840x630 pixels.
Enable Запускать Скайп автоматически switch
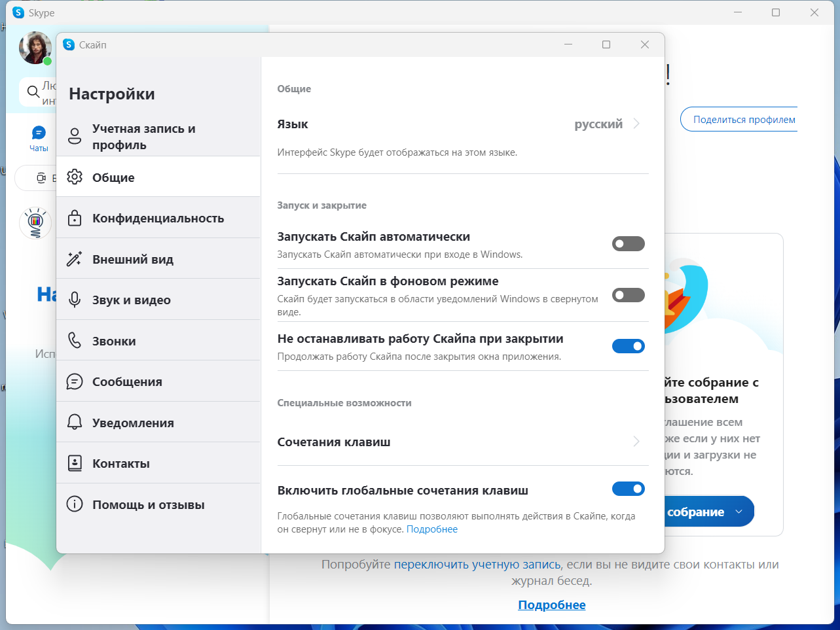[629, 244]
